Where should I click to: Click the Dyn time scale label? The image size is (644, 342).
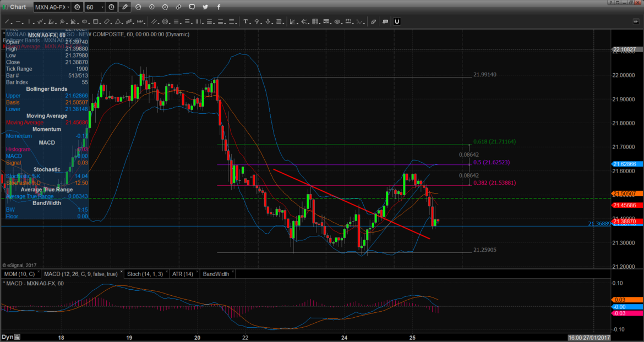[7, 338]
